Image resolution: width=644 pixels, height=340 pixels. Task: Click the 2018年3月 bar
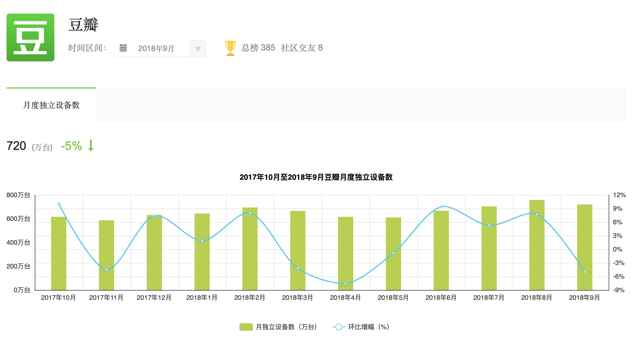coord(298,250)
